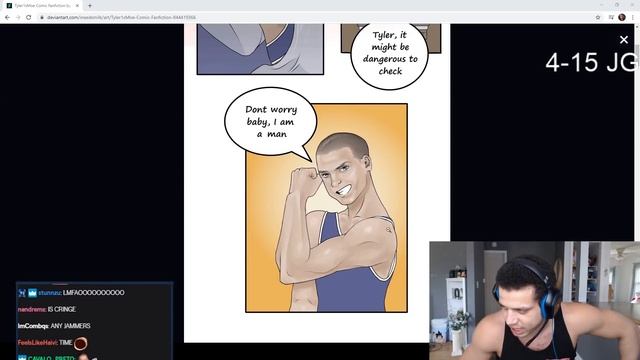
Task: Click the upper-left blue shirt comic panel
Action: (x=260, y=49)
